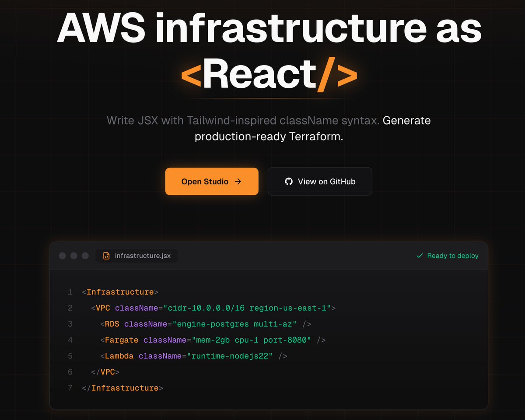Open the View on GitHub link
Screen dimensions: 525x420
(320, 181)
